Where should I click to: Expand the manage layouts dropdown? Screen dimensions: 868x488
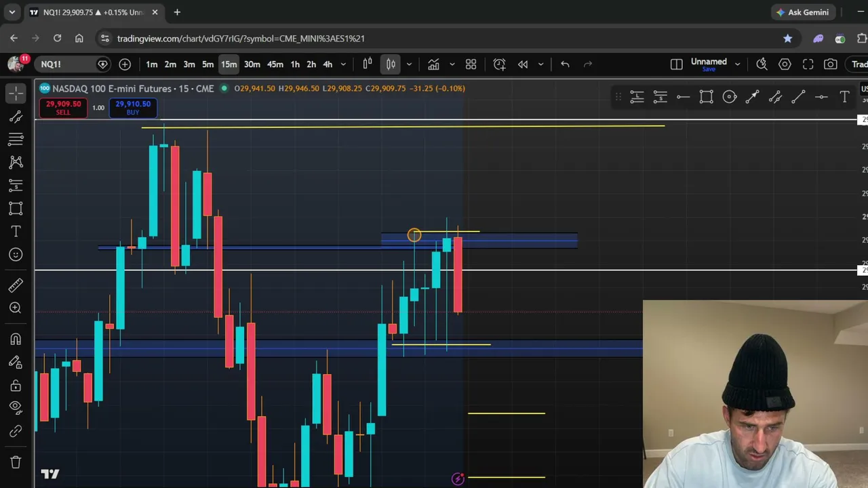click(x=738, y=64)
